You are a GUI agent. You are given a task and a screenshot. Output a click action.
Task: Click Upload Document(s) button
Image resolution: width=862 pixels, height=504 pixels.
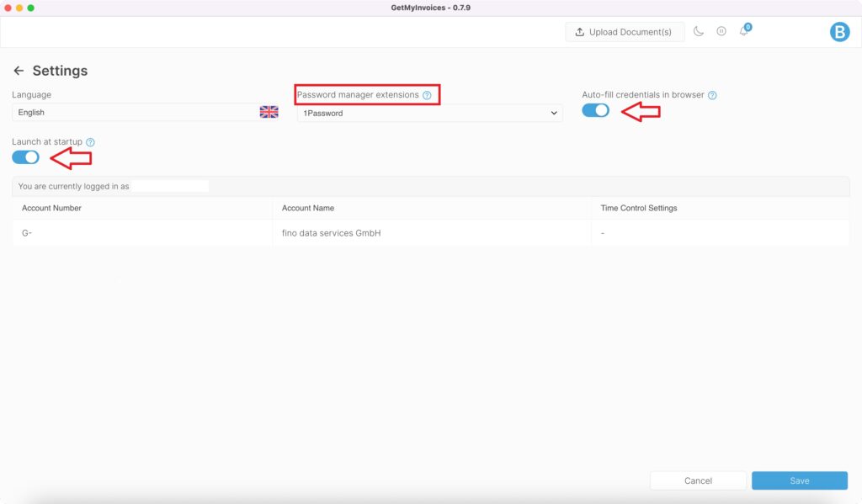[625, 32]
